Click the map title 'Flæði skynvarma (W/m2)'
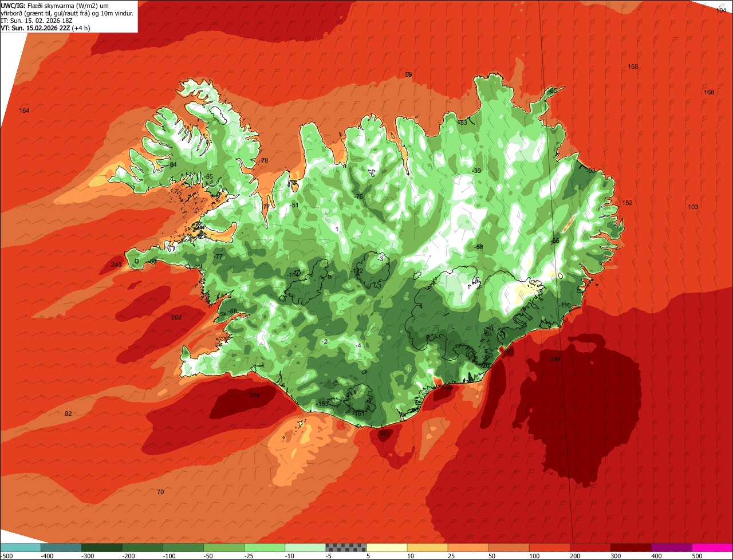This screenshot has width=733, height=560. pos(62,6)
